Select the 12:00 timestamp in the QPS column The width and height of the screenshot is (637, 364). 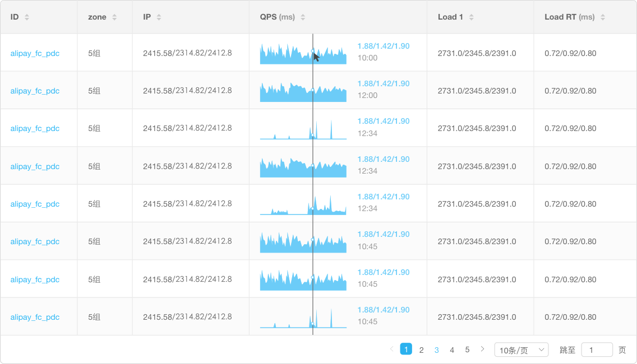pyautogui.click(x=368, y=95)
